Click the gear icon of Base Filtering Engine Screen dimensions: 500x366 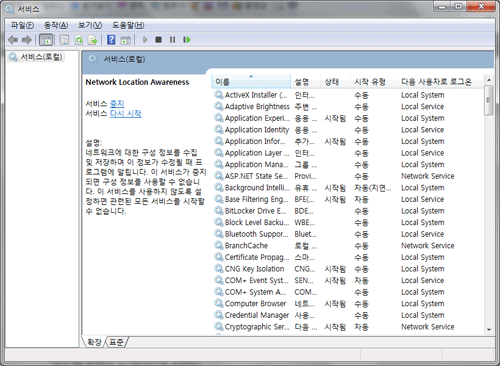(219, 199)
